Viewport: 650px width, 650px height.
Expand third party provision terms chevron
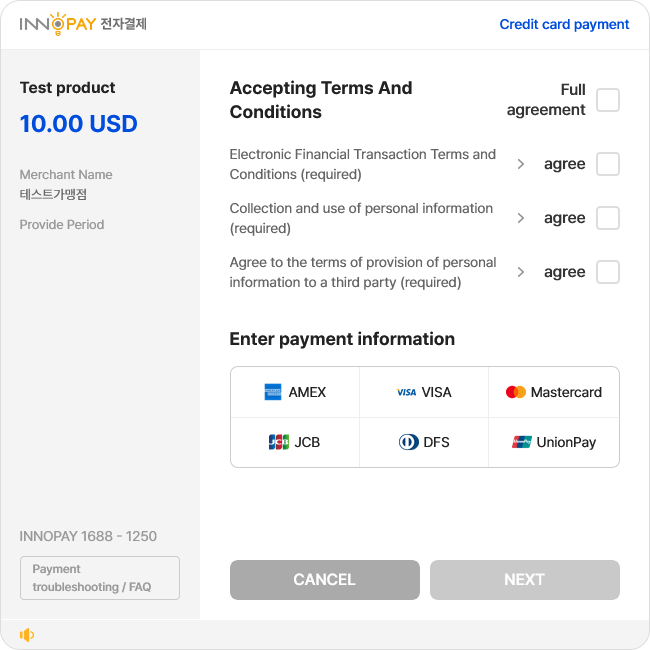[x=521, y=272]
